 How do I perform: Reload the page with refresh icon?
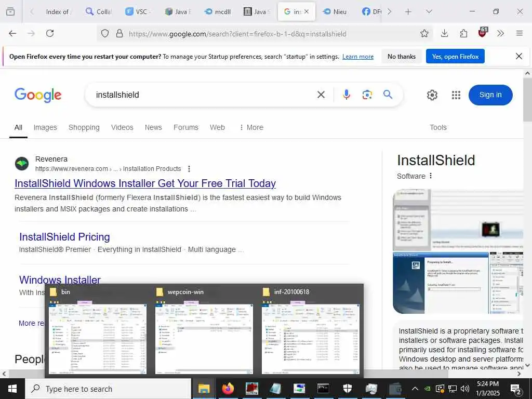tap(50, 33)
